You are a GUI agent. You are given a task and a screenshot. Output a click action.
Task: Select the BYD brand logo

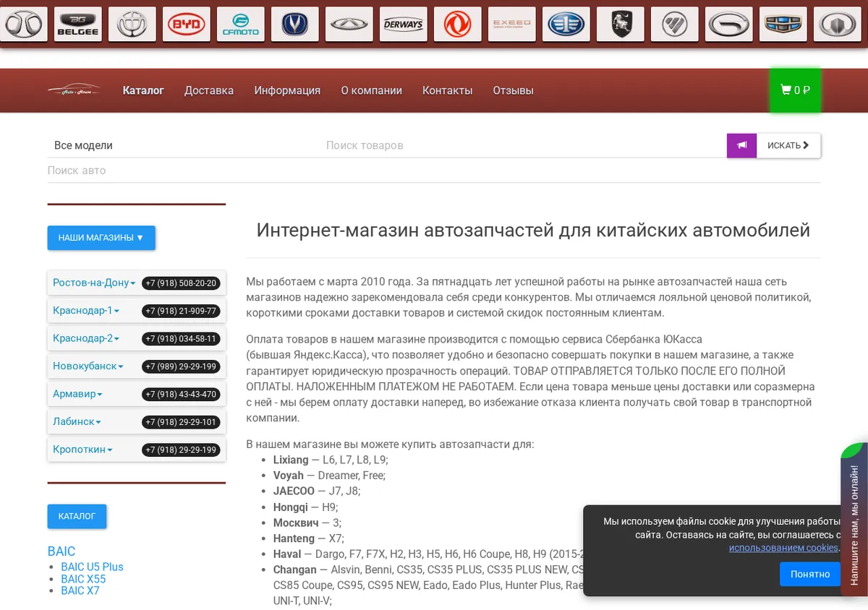pyautogui.click(x=187, y=24)
